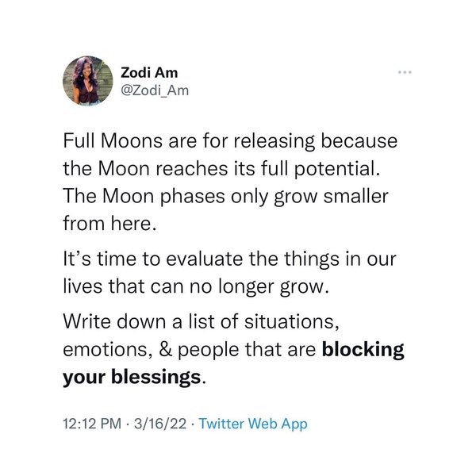Screen dimensions: 476x476
Task: Click Zodi Am's profile picture avatar
Action: (83, 81)
